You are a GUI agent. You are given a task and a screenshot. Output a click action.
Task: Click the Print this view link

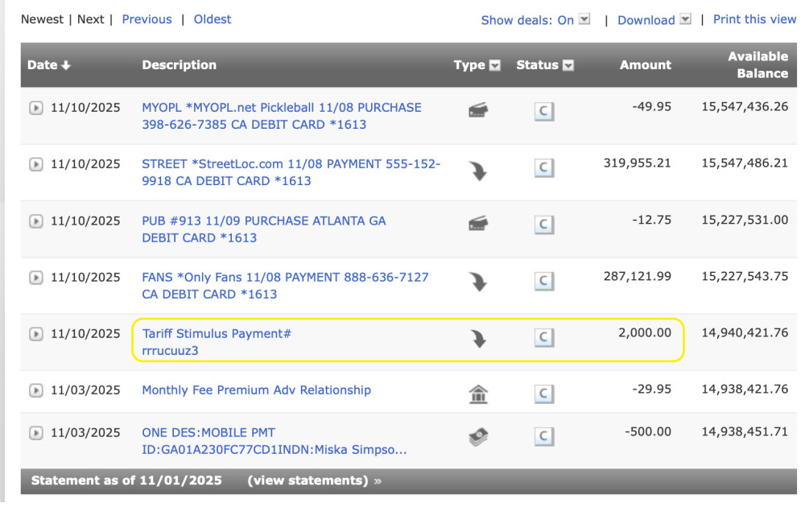coord(754,19)
